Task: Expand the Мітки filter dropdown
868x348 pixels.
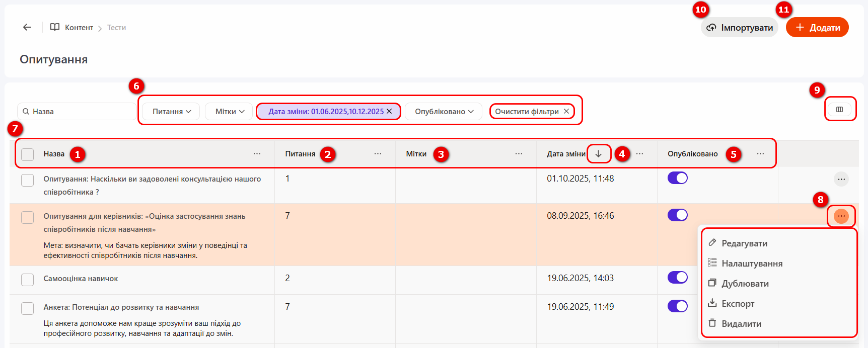Action: (x=230, y=111)
